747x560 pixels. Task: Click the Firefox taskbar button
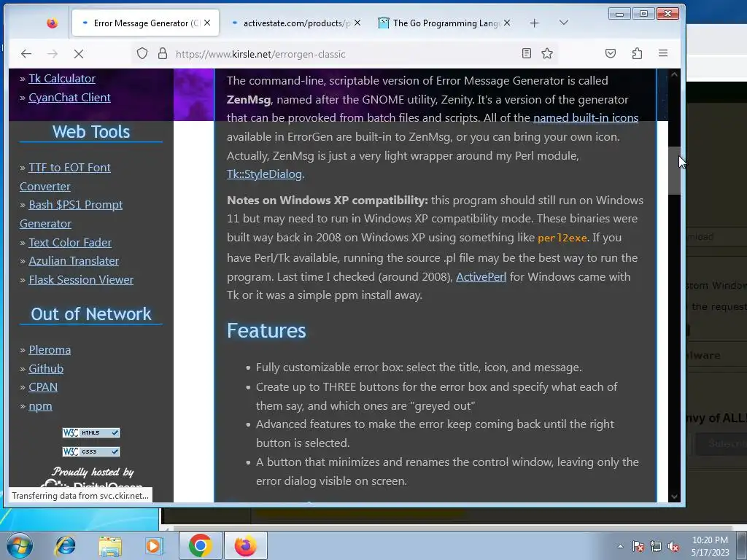(245, 545)
